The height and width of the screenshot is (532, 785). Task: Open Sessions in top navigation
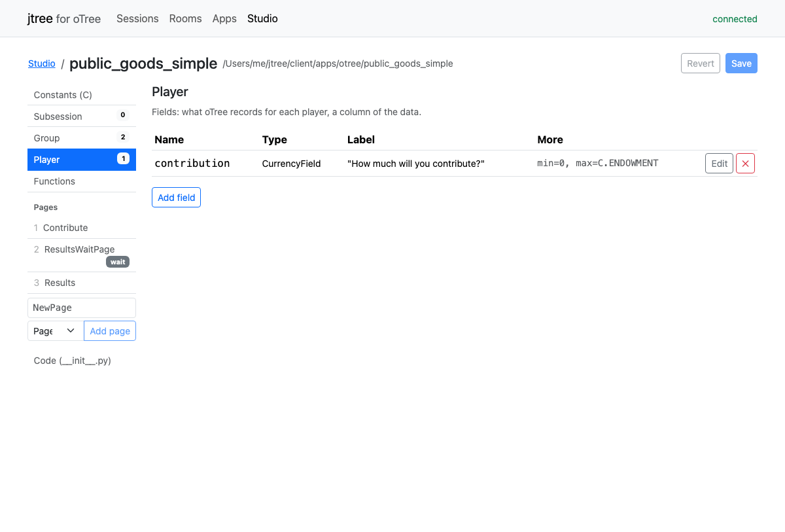(137, 18)
